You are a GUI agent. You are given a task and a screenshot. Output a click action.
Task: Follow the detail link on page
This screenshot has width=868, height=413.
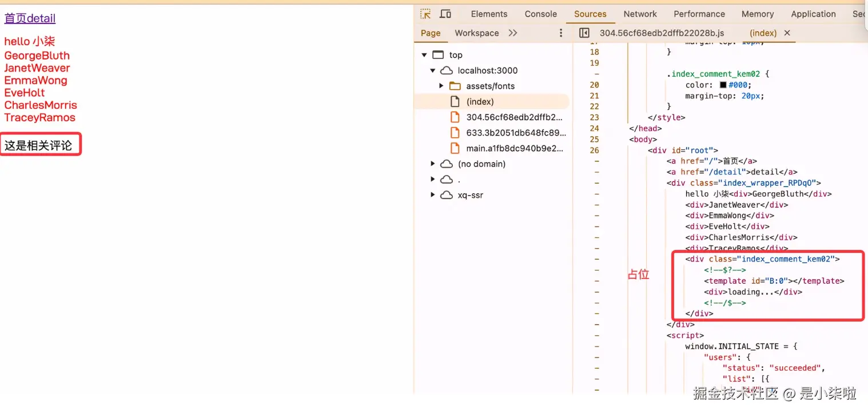pos(42,18)
